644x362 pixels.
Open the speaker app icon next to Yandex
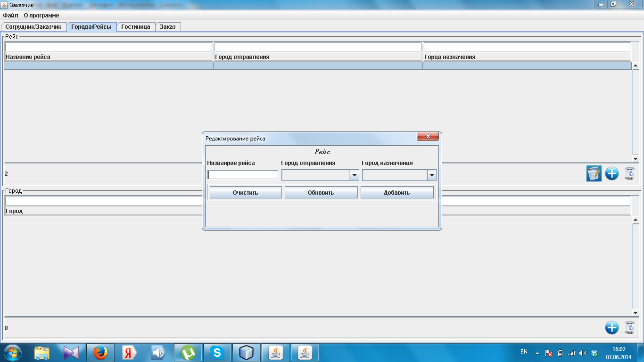point(159,353)
